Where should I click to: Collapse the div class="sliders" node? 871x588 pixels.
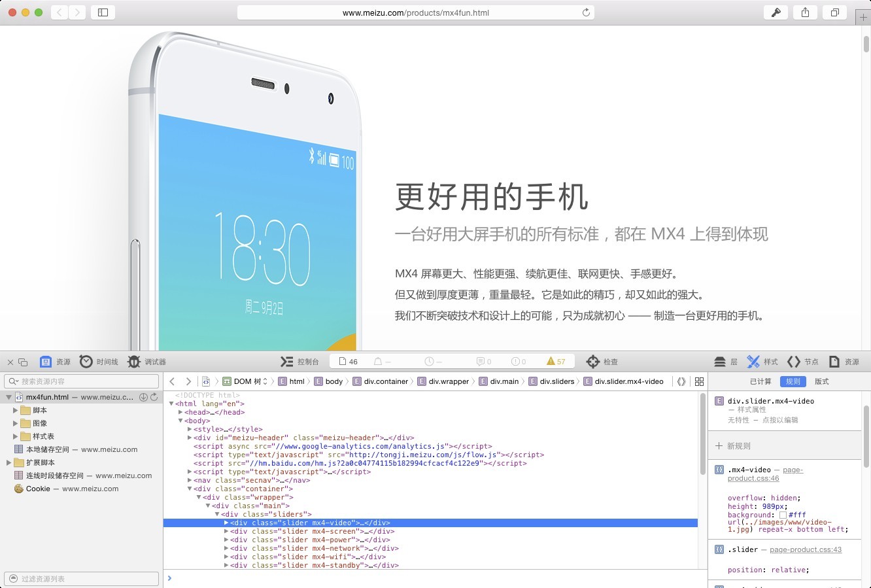pos(217,514)
